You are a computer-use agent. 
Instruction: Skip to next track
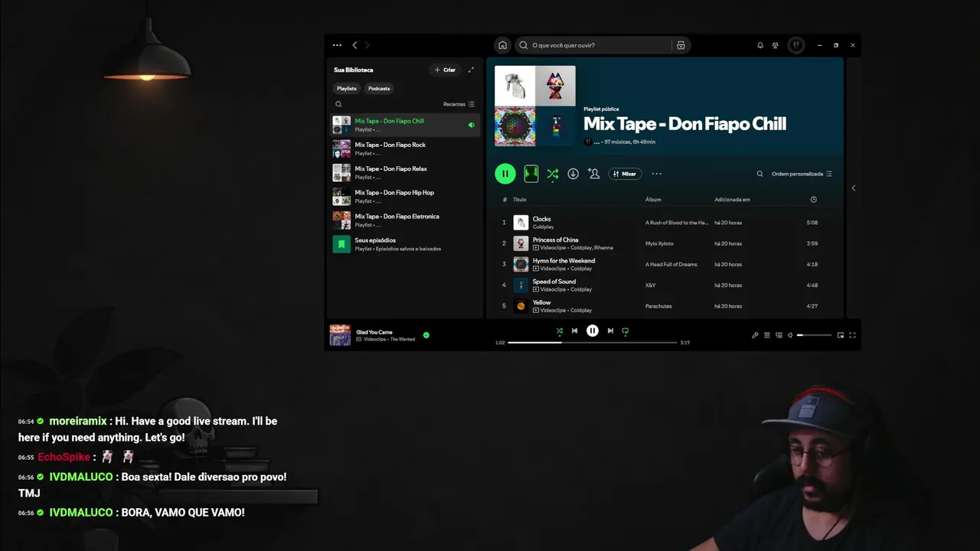[x=610, y=331]
